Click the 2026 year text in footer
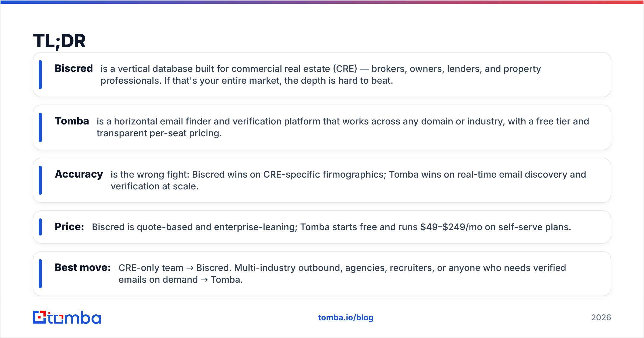This screenshot has width=644, height=338. click(601, 318)
